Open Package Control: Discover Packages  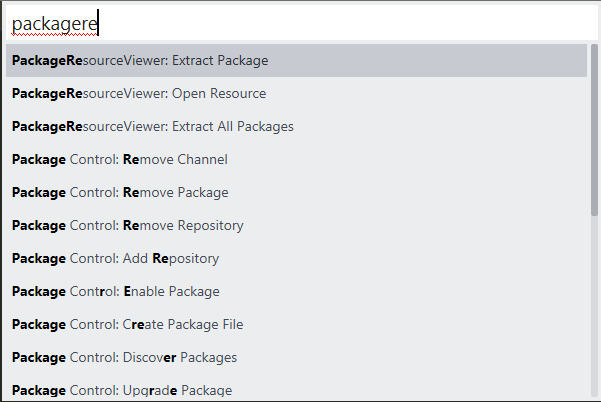tap(124, 357)
